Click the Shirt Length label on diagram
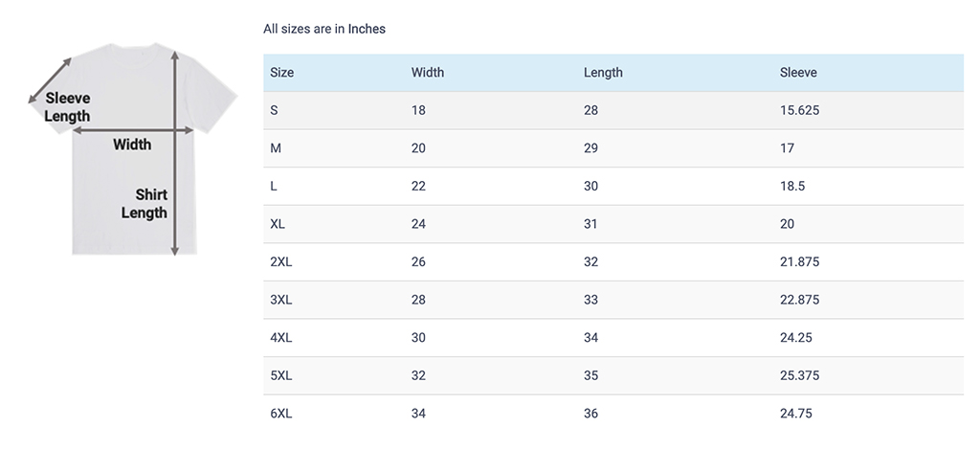 (x=145, y=203)
